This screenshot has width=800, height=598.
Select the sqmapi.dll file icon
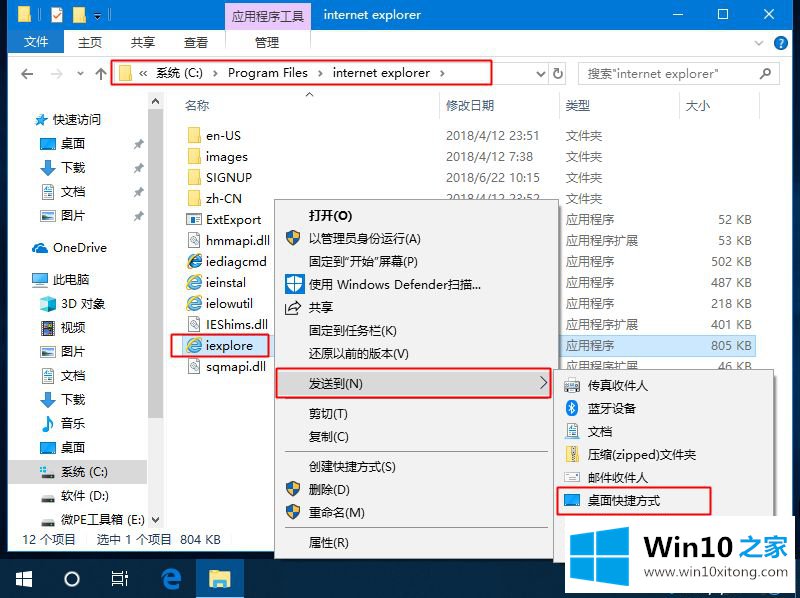[x=194, y=366]
